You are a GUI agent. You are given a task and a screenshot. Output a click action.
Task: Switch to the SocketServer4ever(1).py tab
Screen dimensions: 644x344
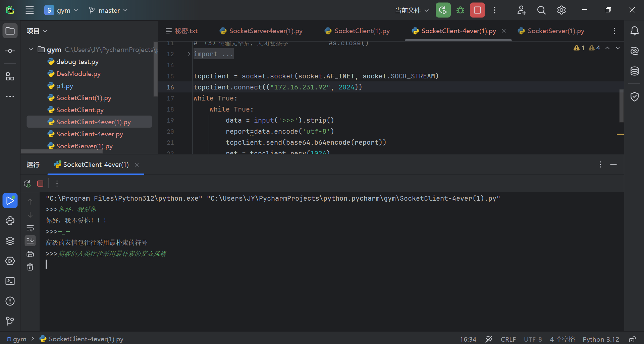click(261, 31)
